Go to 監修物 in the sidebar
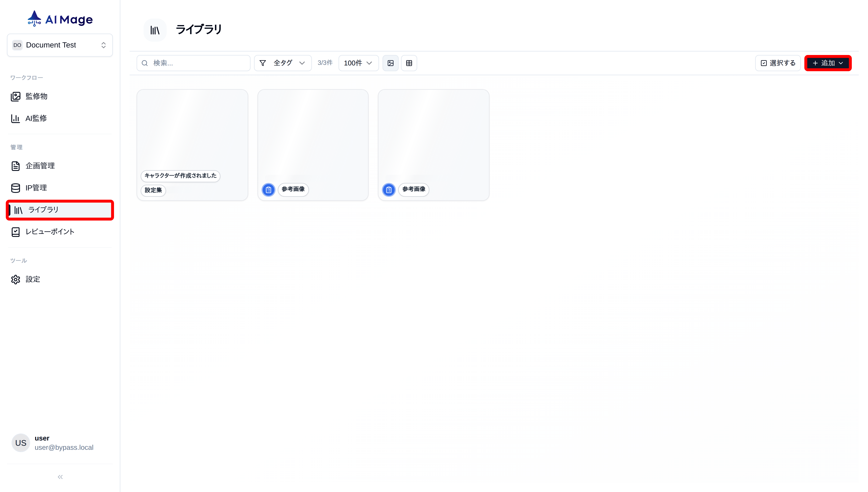This screenshot has height=492, width=868. 36,96
